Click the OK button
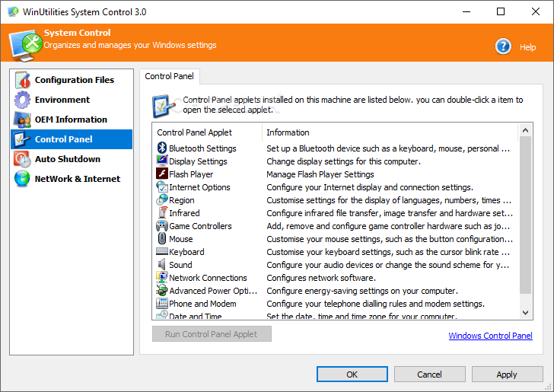 [352, 374]
